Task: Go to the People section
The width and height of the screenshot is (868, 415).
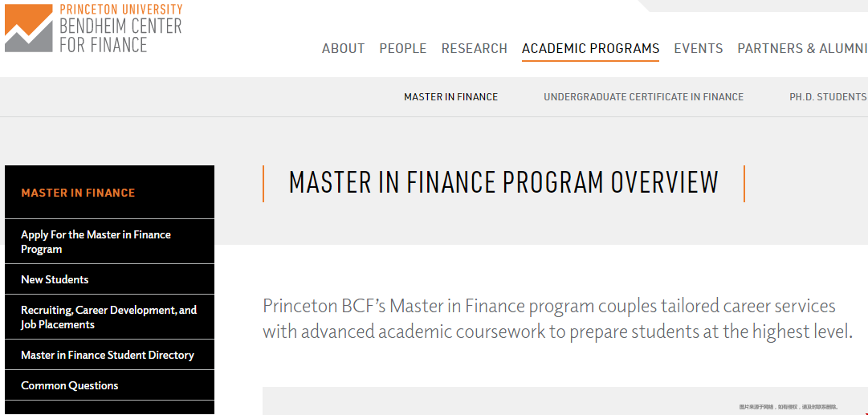Action: click(x=403, y=49)
